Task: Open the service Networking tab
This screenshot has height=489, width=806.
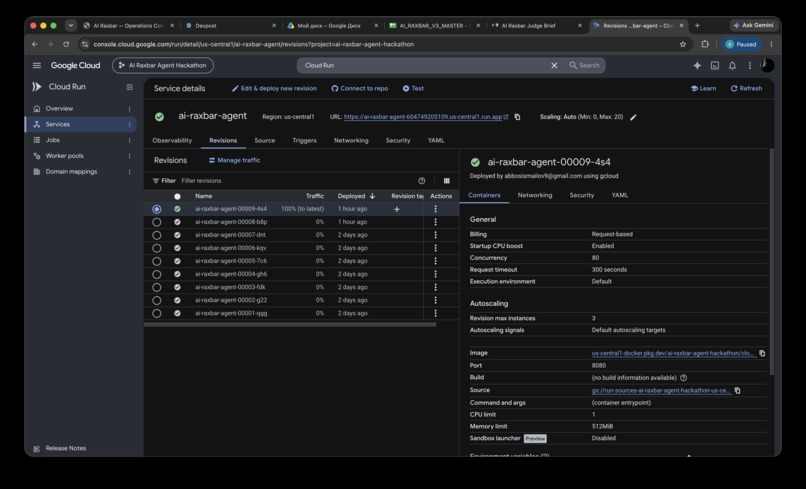Action: pos(351,140)
